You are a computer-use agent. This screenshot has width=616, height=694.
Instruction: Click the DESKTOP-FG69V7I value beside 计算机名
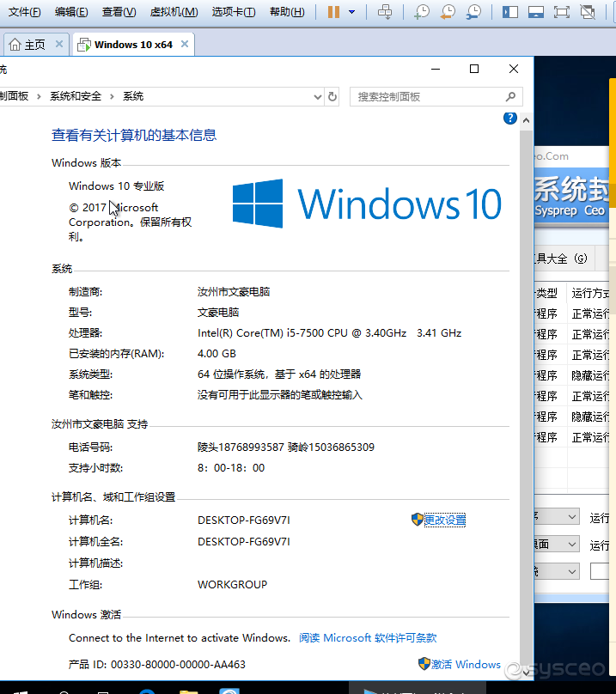point(244,520)
